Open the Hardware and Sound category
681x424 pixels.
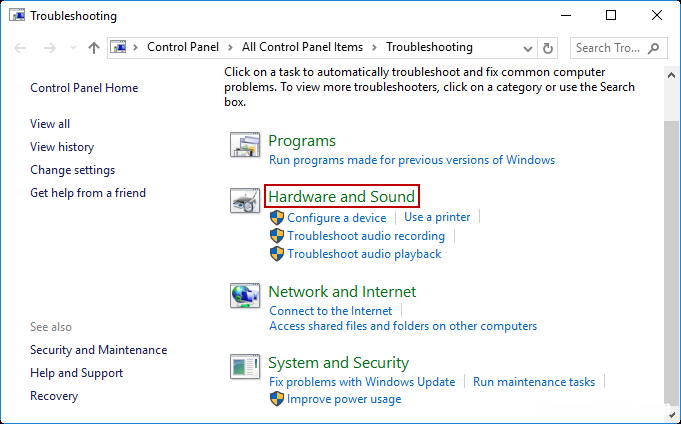pos(342,196)
